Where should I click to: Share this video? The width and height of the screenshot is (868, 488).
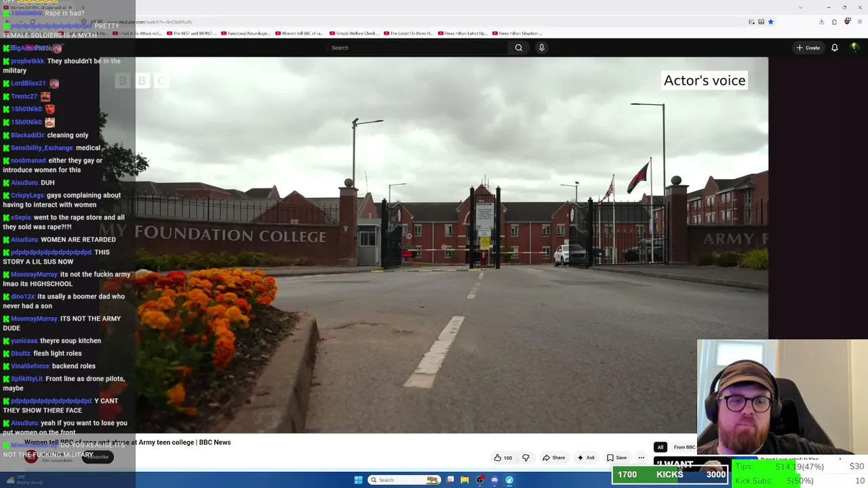point(554,457)
